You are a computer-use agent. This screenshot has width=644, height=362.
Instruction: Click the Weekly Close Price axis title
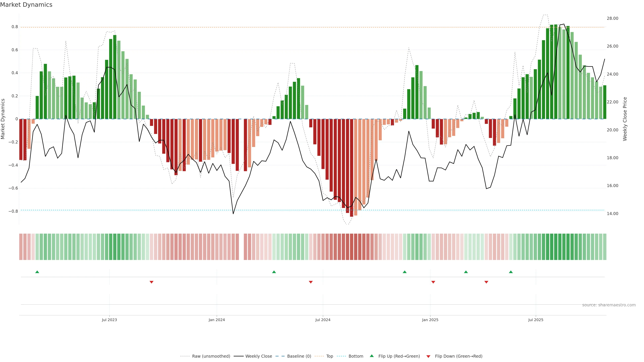pos(625,119)
